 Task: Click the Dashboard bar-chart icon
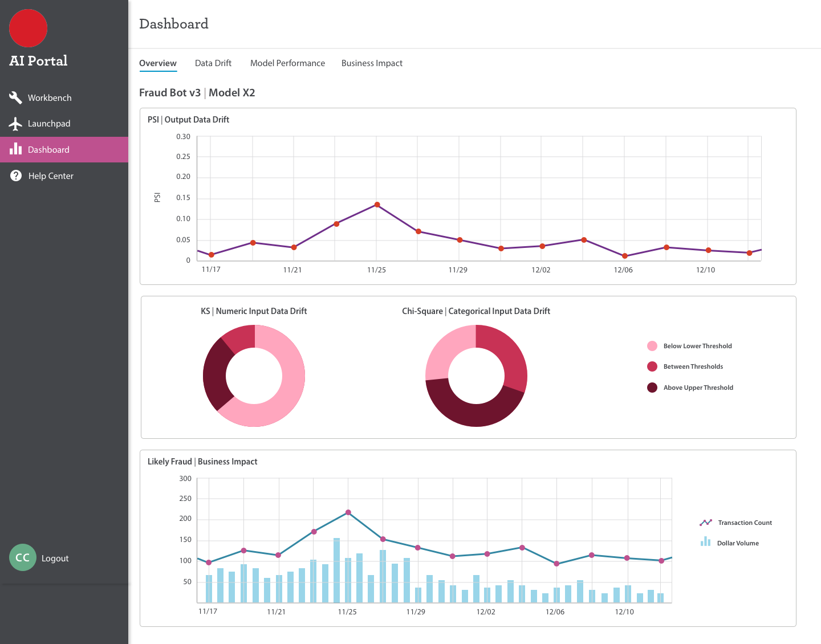click(x=15, y=149)
